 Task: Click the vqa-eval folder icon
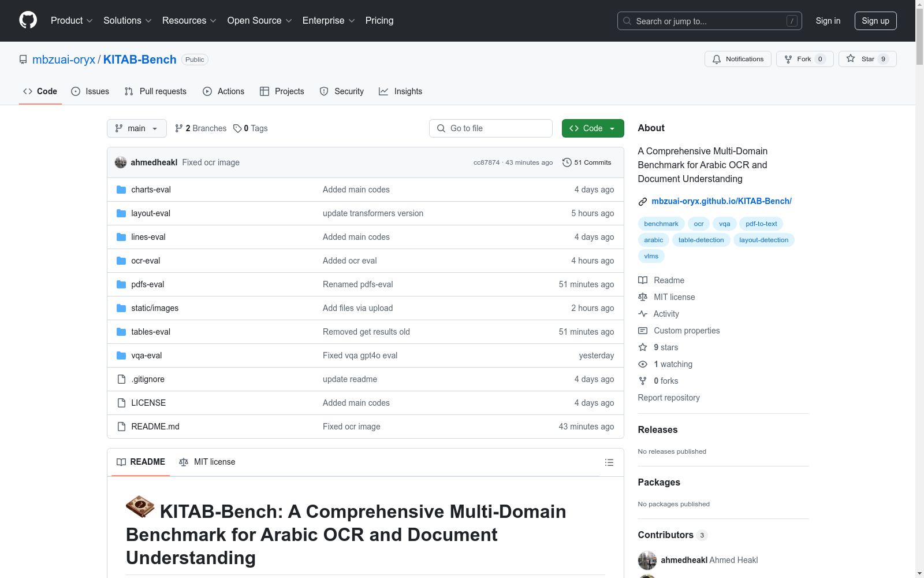[121, 355]
